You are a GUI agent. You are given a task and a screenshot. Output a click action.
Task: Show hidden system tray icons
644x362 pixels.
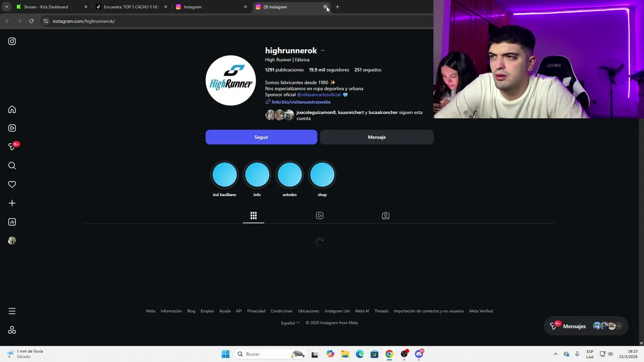555,354
